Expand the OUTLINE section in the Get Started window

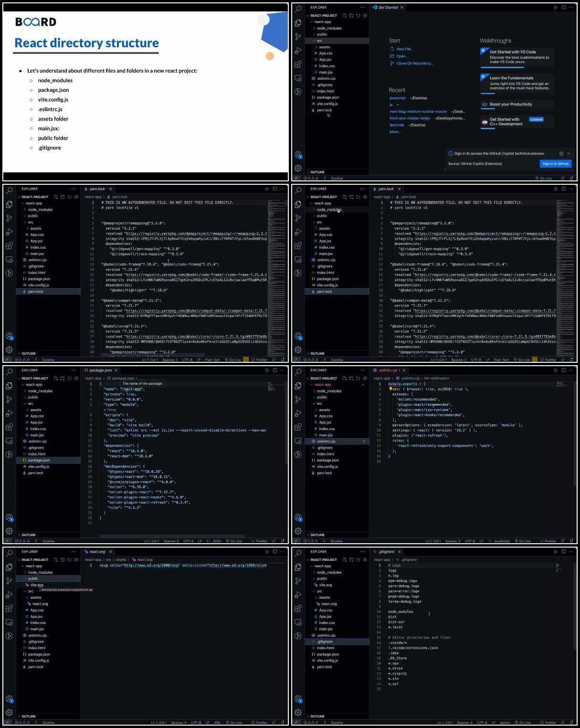[337, 172]
